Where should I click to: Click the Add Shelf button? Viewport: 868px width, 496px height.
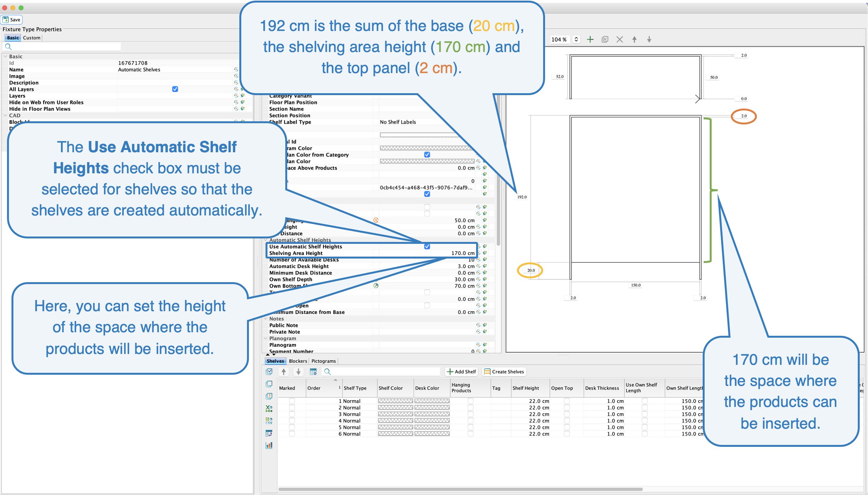tap(461, 372)
